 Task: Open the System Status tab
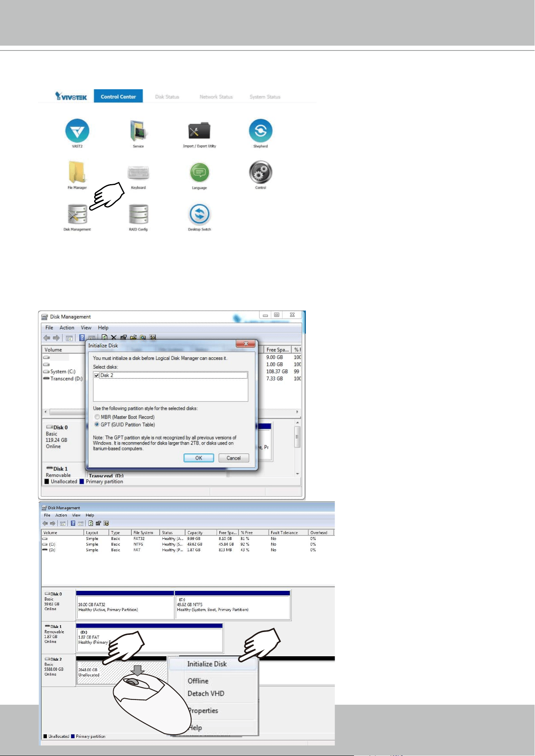pos(265,97)
